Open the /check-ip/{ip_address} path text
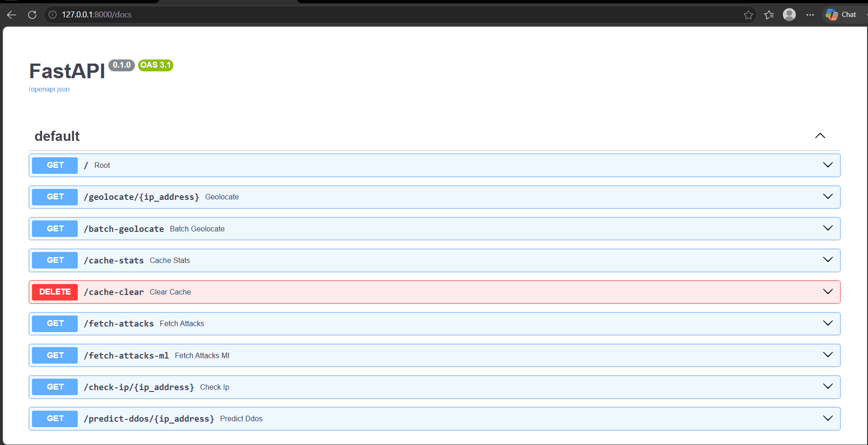Screen dimensions: 868x445 click(139, 387)
